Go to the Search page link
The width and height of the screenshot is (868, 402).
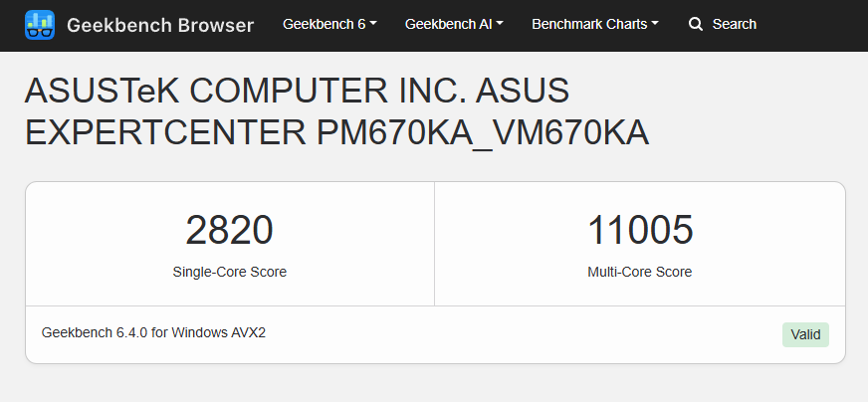pos(734,24)
